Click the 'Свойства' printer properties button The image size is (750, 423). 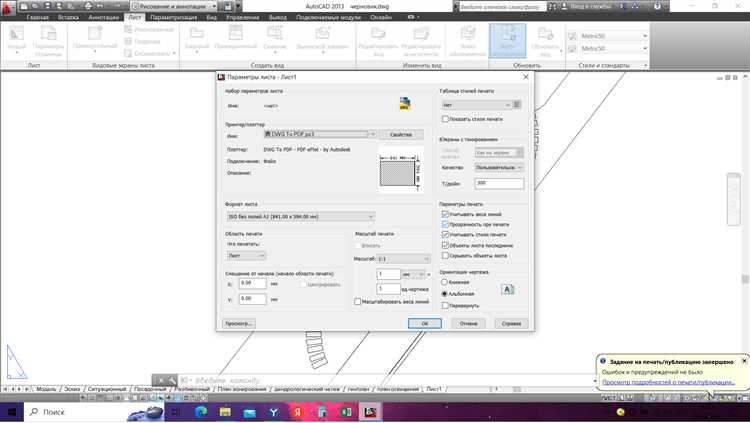pos(401,134)
